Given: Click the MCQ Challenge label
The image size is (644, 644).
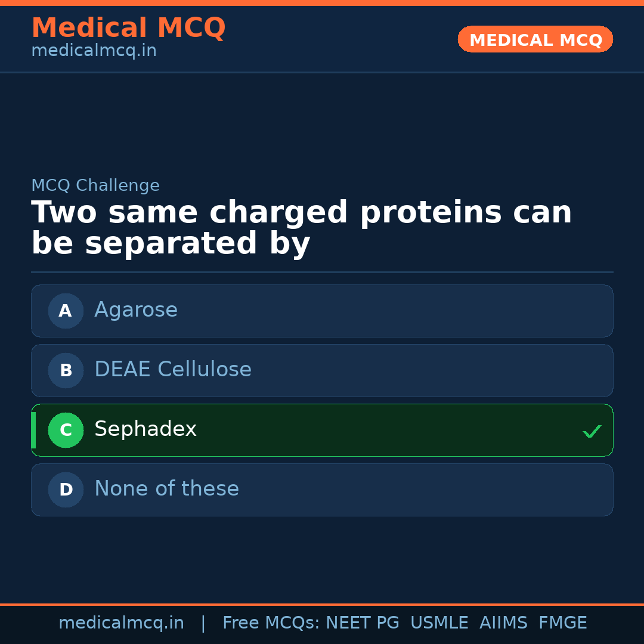Looking at the screenshot, I should click(95, 185).
